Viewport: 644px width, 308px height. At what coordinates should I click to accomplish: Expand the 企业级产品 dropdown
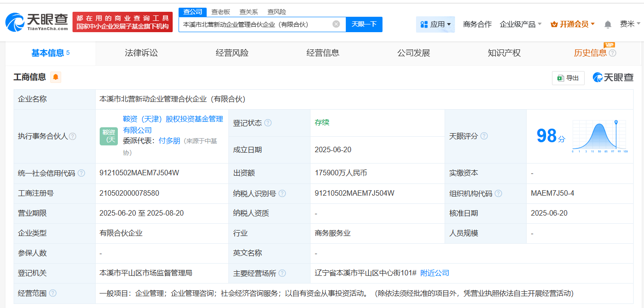click(x=520, y=24)
